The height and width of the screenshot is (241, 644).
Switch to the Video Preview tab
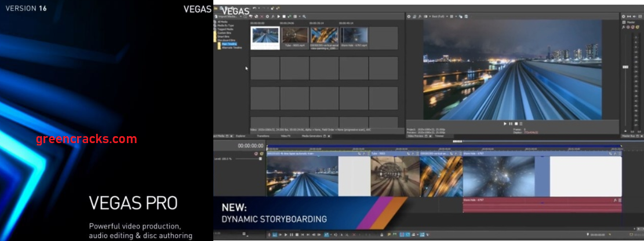tap(416, 136)
